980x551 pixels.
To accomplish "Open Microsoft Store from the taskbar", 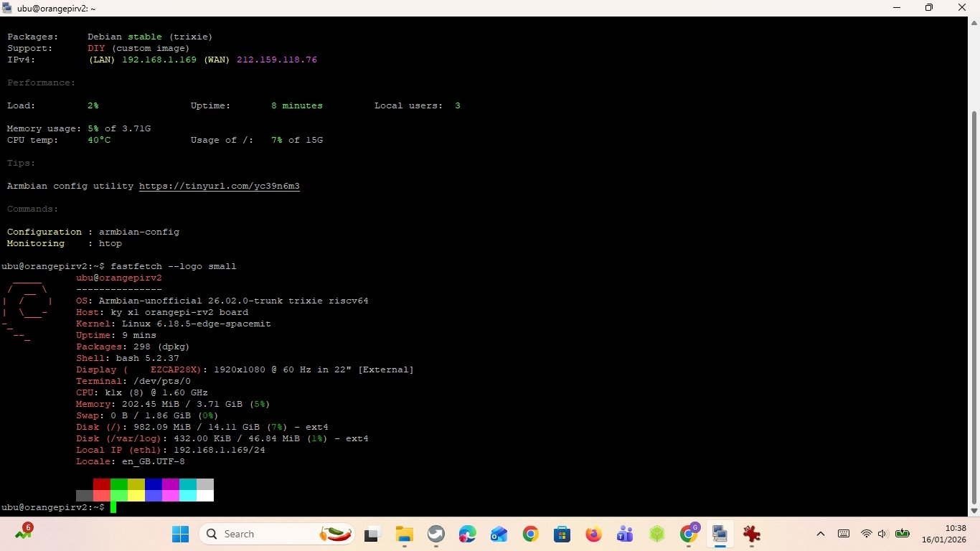I will click(x=562, y=534).
